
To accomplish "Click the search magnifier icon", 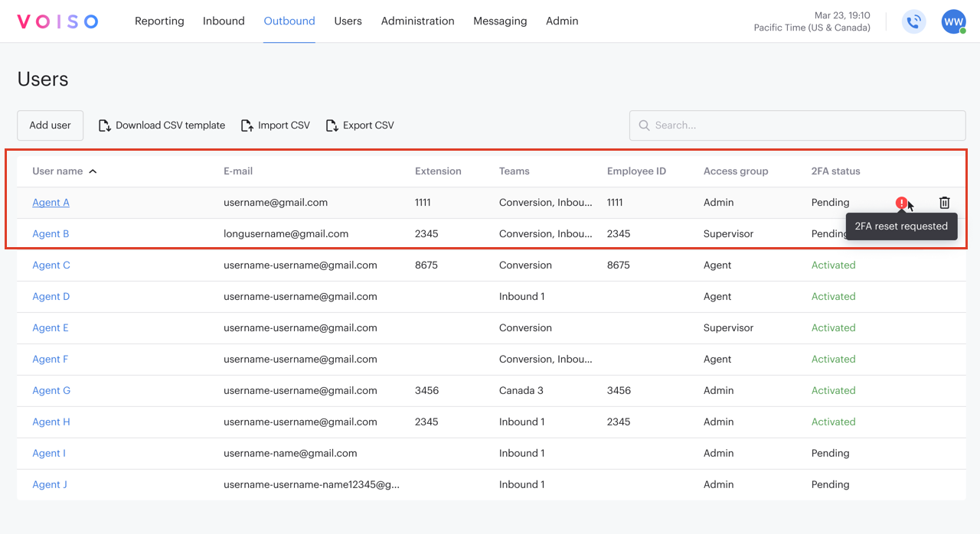I will pos(644,125).
